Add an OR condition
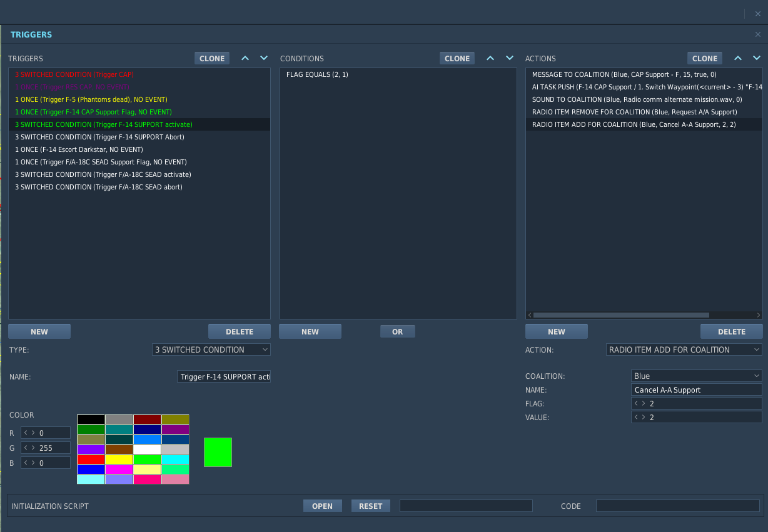This screenshot has height=532, width=768. tap(398, 331)
